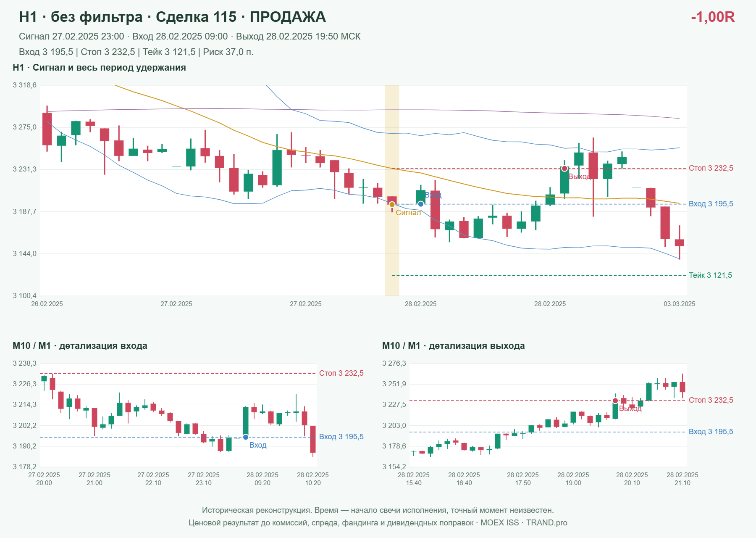The image size is (756, 538).
Task: Click heading 'M10 / M1 · детализация входа'
Action: point(80,346)
